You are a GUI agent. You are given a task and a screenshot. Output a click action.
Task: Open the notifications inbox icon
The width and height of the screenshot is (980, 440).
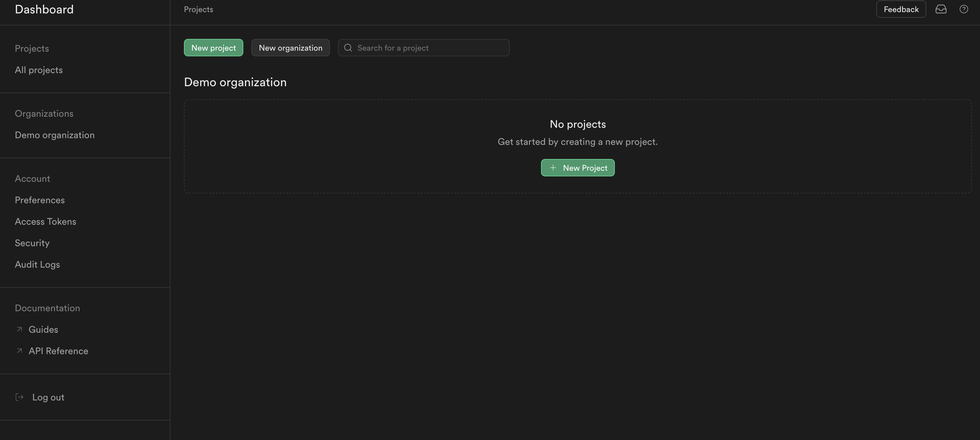pyautogui.click(x=940, y=9)
